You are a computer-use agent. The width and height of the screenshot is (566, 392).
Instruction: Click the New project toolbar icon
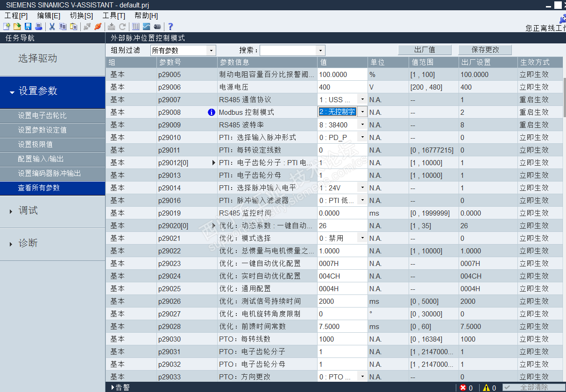6,27
